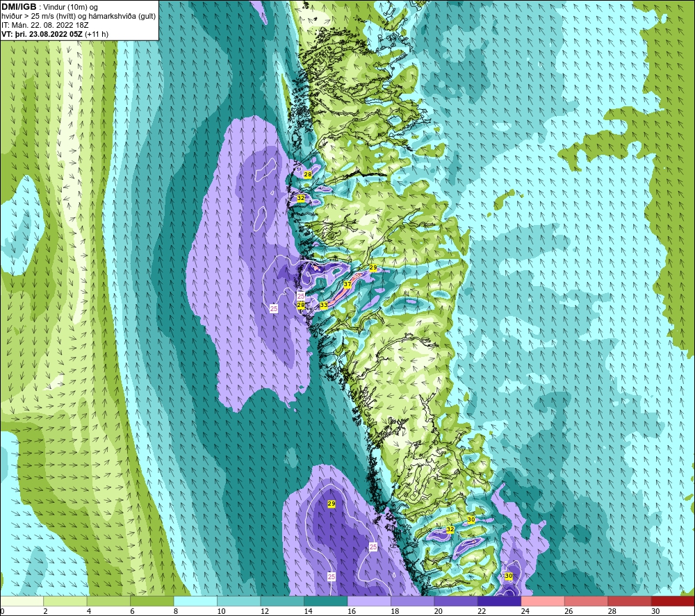Click the 28–30 m/s red legend swatch
This screenshot has height=616, width=695.
tap(630, 601)
